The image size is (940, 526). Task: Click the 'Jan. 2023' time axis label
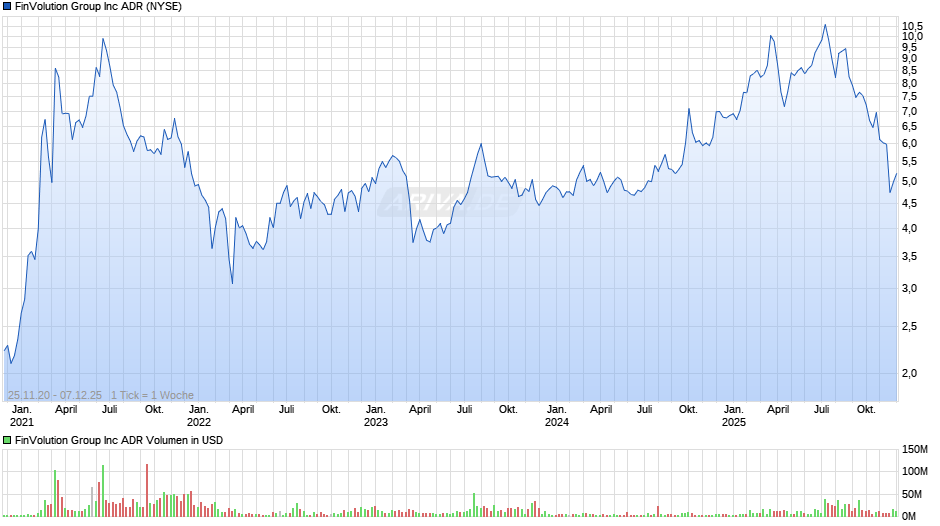[376, 416]
